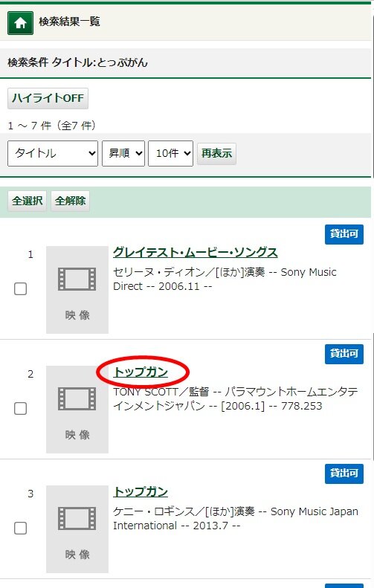Open the circled トップガン link by TONY SCOTT
Image resolution: width=374 pixels, height=588 pixels.
[x=141, y=372]
